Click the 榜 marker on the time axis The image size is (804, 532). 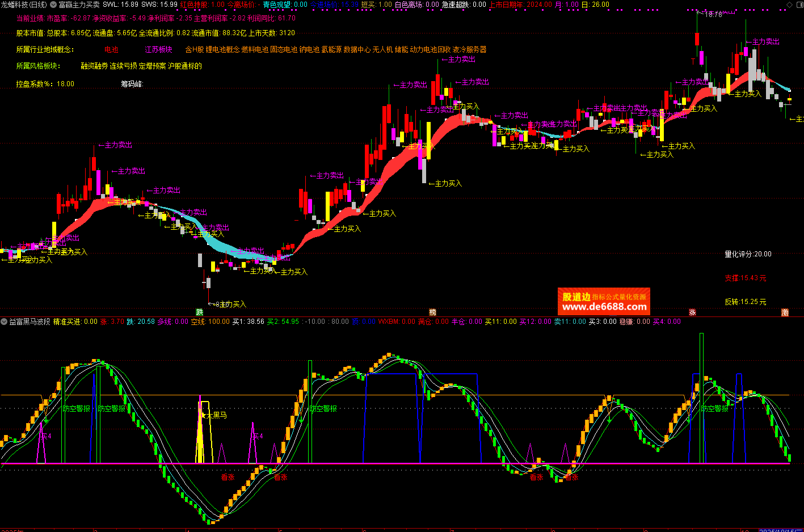(x=432, y=312)
